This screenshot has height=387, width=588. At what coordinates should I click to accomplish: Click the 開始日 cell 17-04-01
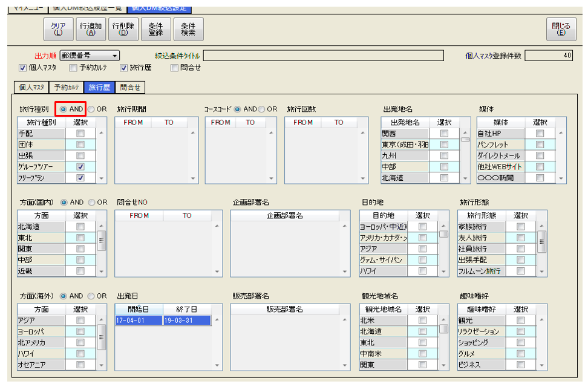[139, 320]
